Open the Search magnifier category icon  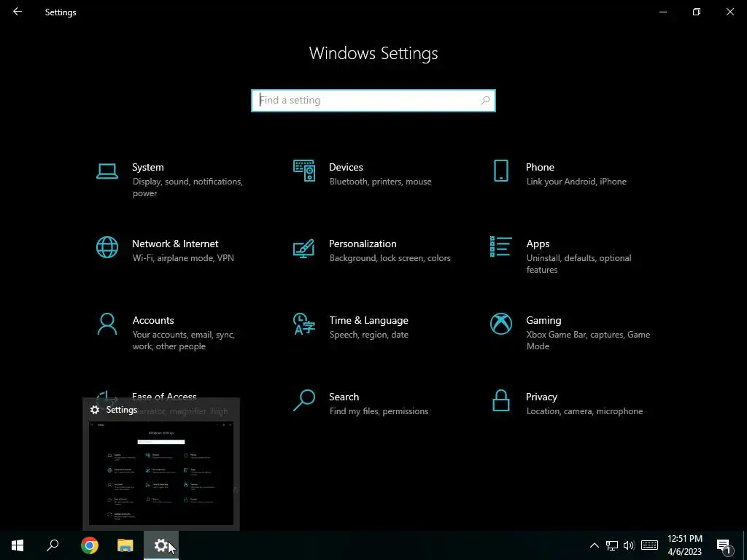pyautogui.click(x=304, y=400)
